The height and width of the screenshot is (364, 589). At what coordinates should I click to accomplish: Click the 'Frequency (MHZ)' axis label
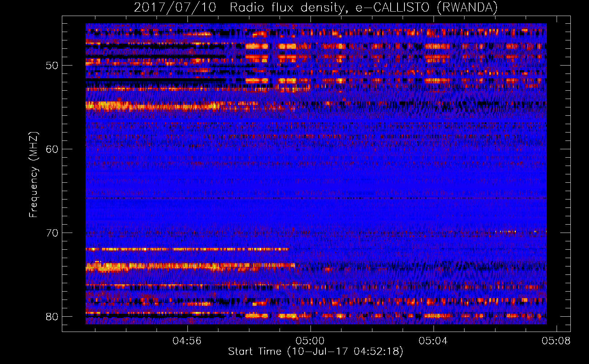(33, 175)
